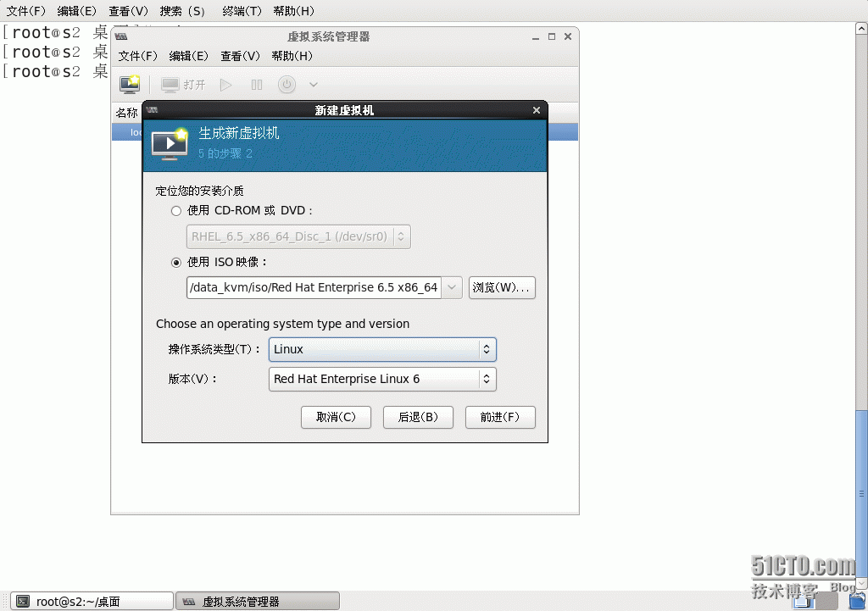Open the terminal's 搜索(S) menu

(182, 11)
